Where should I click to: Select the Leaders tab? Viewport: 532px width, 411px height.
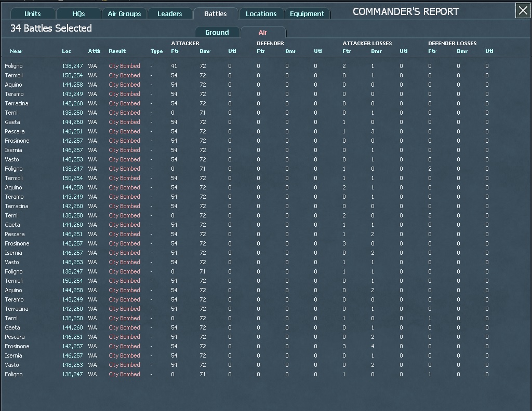(x=170, y=13)
